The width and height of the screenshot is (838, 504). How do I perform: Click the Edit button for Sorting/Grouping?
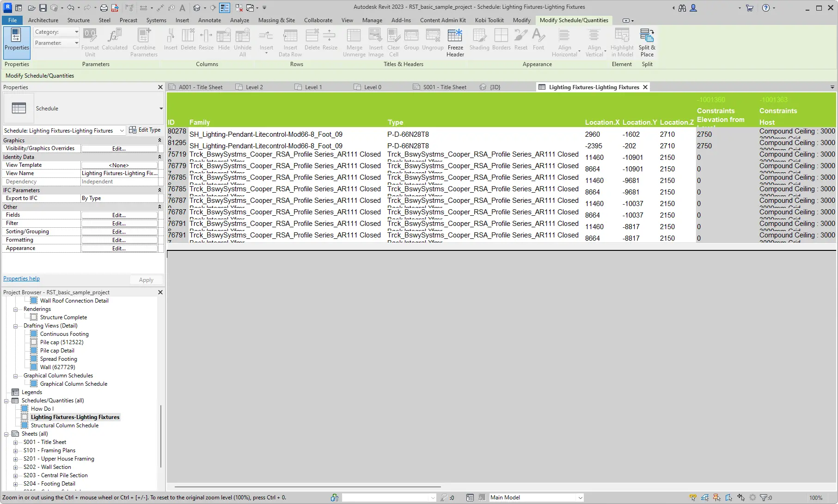(118, 231)
